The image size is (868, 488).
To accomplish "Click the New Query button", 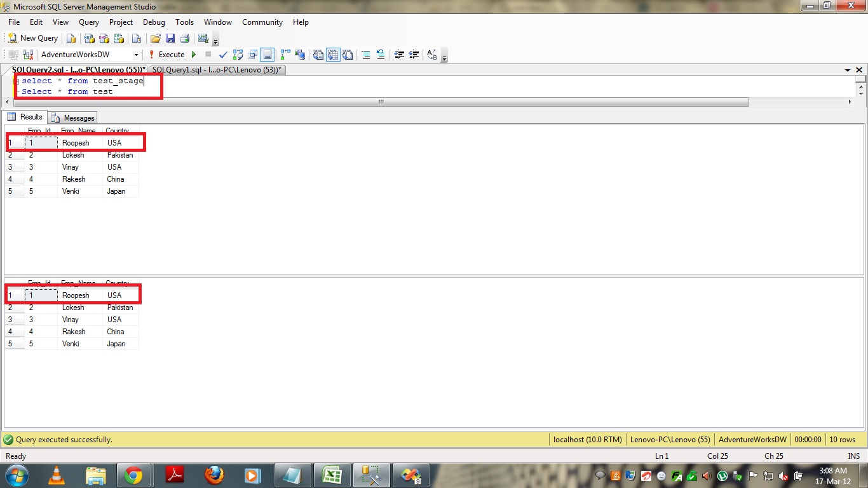I will pos(33,38).
